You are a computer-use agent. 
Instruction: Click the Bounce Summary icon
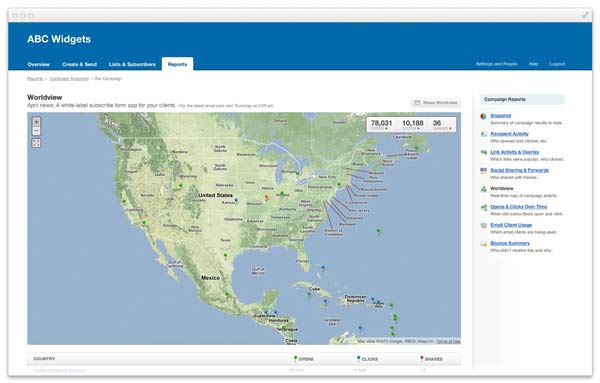484,244
